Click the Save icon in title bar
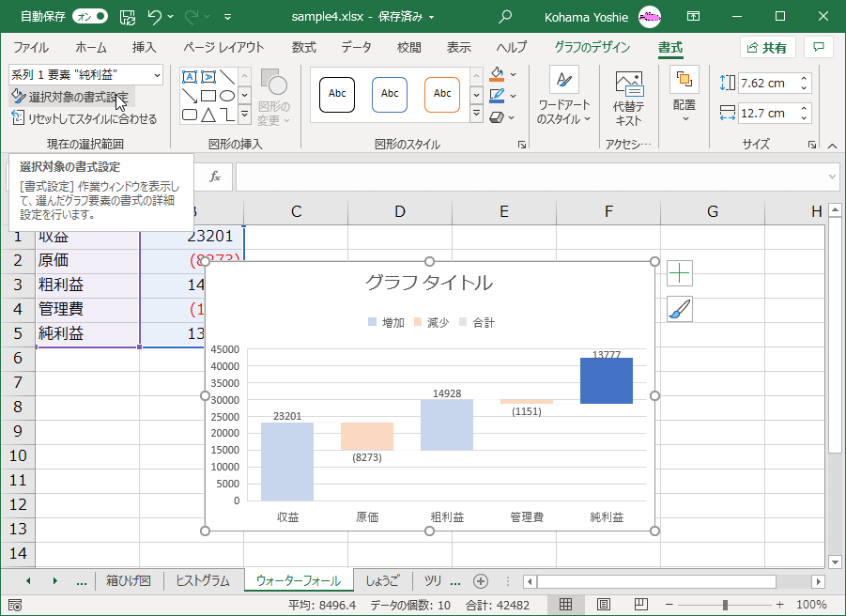The height and width of the screenshot is (616, 846). 128,17
